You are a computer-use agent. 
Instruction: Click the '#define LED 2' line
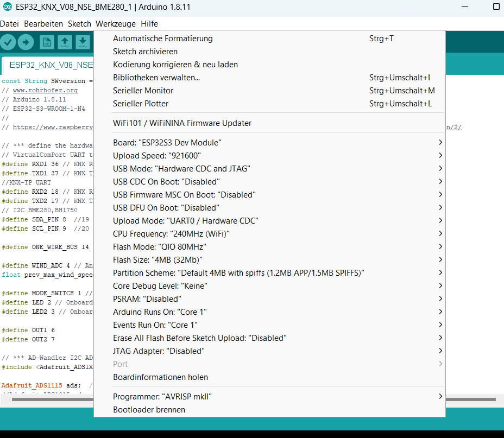click(47, 302)
